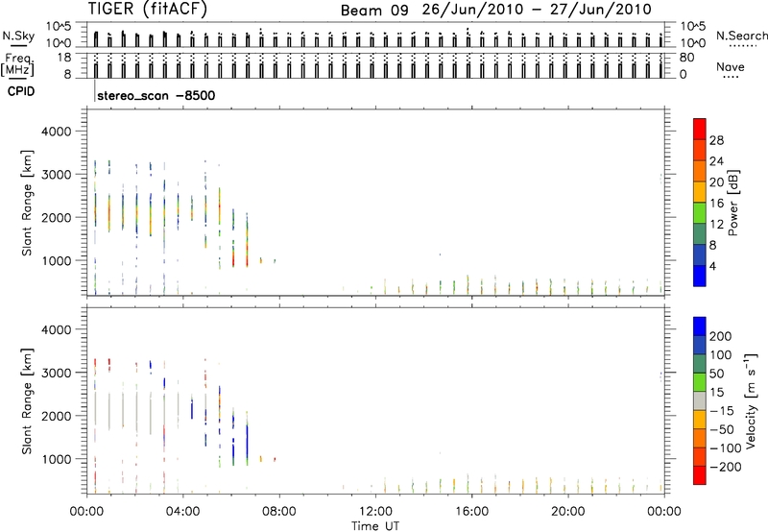768x532 pixels.
Task: Pick the grey -15 to 15 Velocity swatch
Action: pyautogui.click(x=700, y=400)
